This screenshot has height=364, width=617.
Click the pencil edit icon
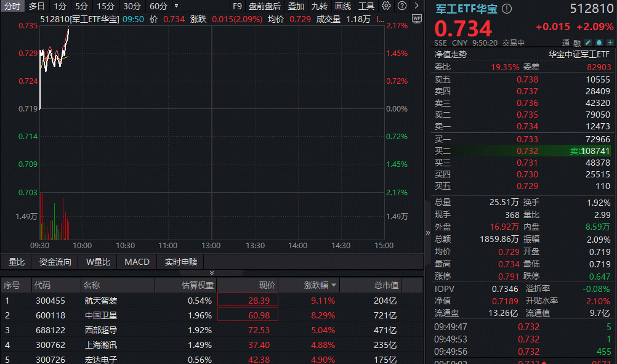(588, 43)
